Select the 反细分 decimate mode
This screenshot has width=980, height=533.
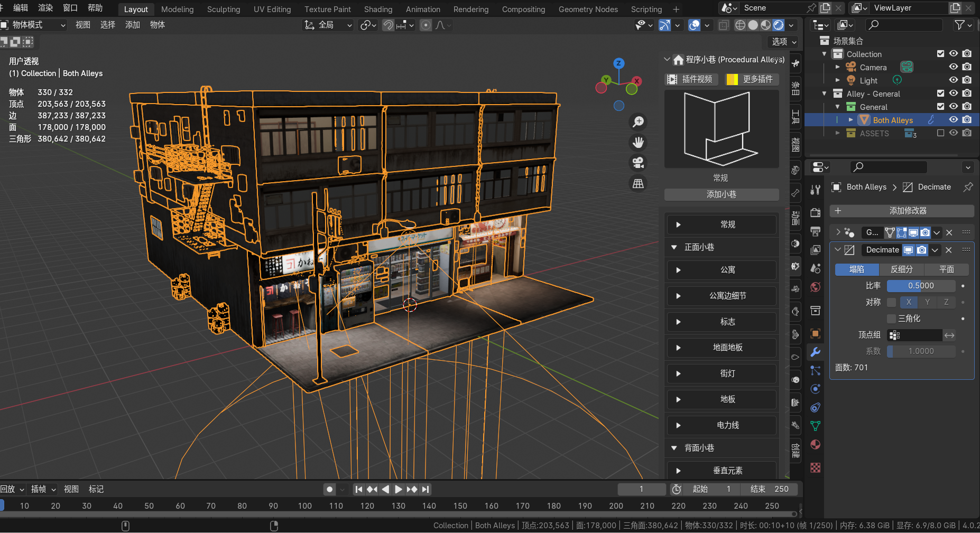(x=902, y=269)
